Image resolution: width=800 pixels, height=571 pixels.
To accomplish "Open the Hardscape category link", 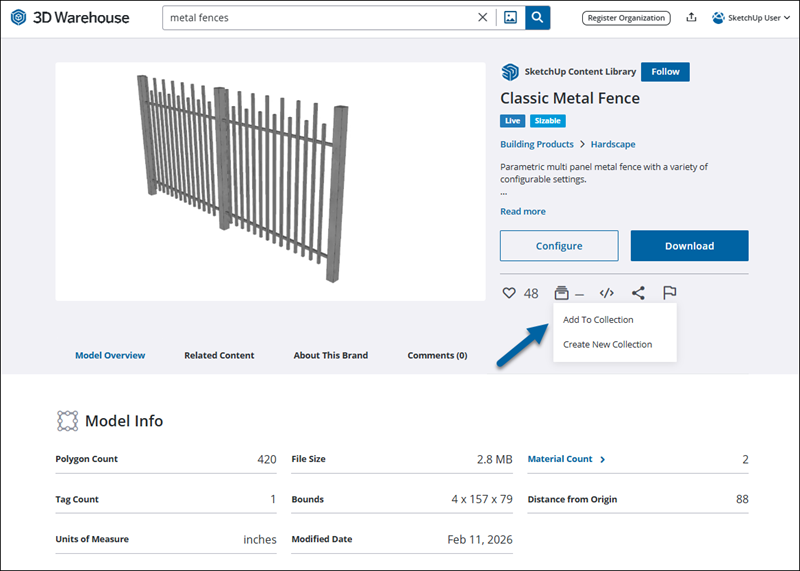I will point(613,144).
